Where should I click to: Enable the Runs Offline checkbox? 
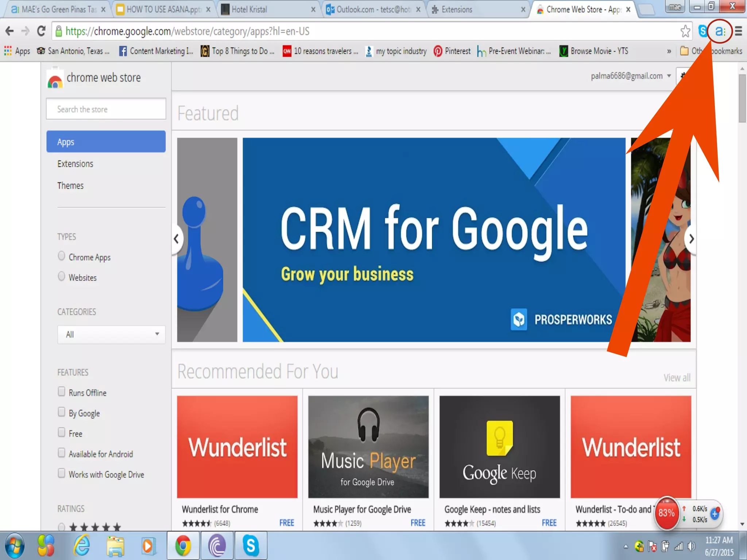click(62, 392)
